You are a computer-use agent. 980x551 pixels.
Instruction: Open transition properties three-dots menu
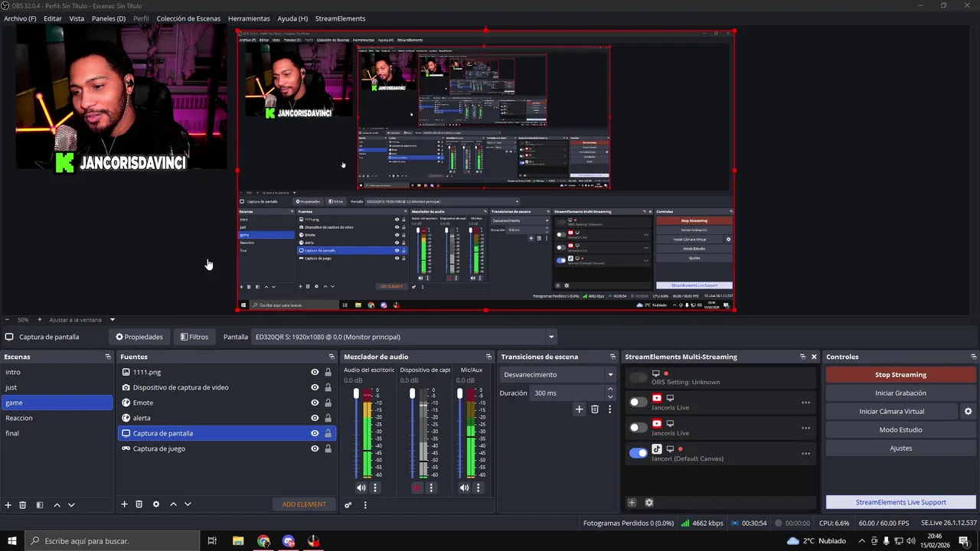pyautogui.click(x=609, y=409)
